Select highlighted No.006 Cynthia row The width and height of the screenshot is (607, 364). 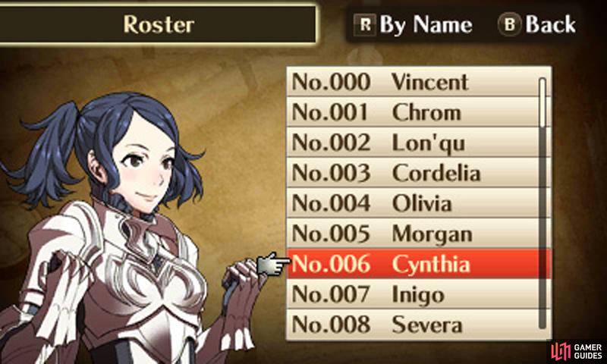418,264
